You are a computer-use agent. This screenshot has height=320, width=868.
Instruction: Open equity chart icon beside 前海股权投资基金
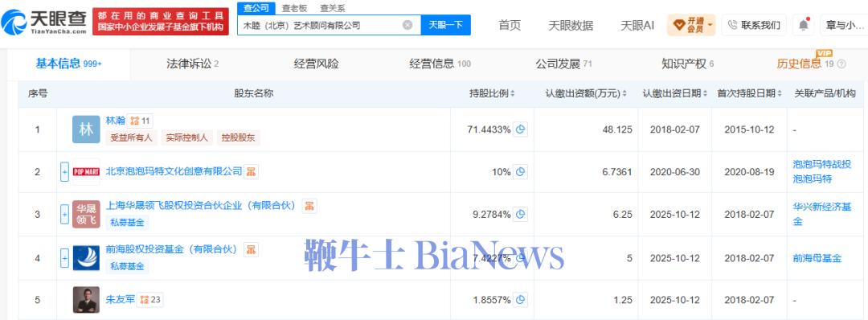252,249
